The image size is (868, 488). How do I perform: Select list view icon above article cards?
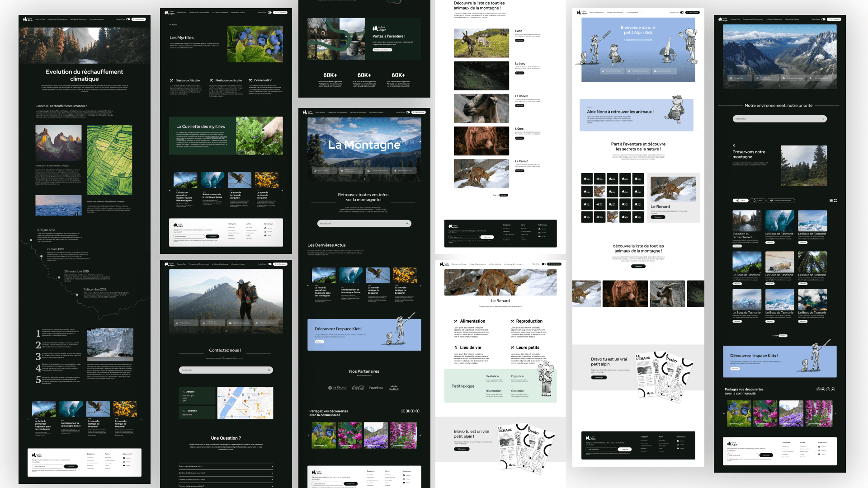[831, 200]
